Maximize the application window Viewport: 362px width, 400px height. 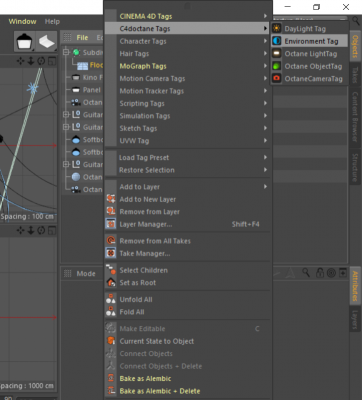point(317,7)
